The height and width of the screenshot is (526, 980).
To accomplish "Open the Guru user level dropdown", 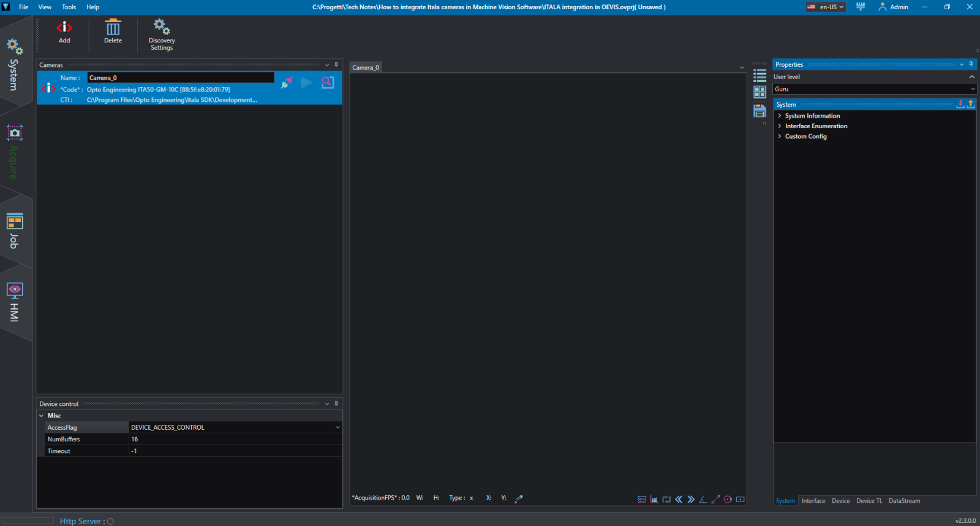I will coord(874,89).
